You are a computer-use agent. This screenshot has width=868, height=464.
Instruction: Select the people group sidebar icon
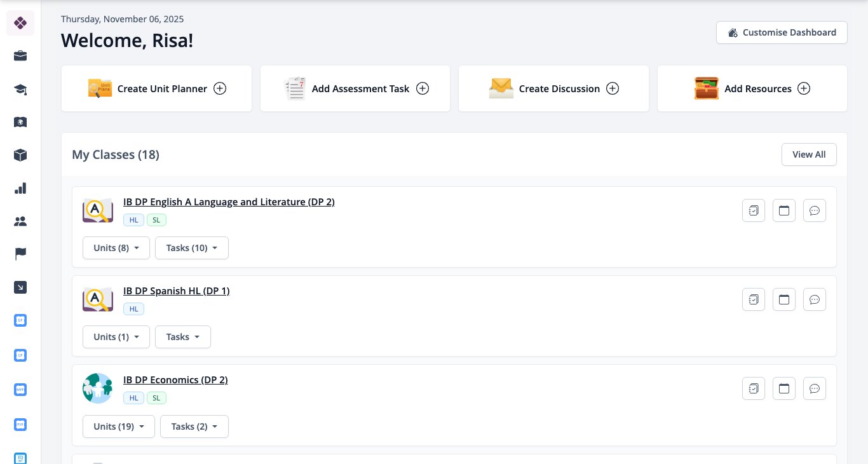[20, 221]
